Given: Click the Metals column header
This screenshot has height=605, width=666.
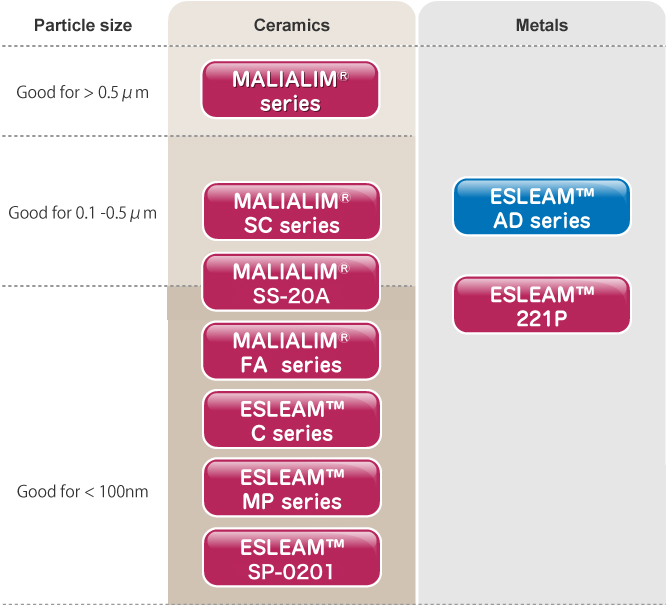Looking at the screenshot, I should [x=541, y=25].
